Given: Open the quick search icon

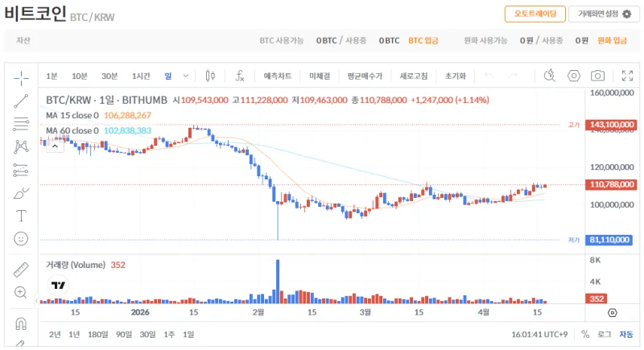Looking at the screenshot, I should (x=549, y=76).
